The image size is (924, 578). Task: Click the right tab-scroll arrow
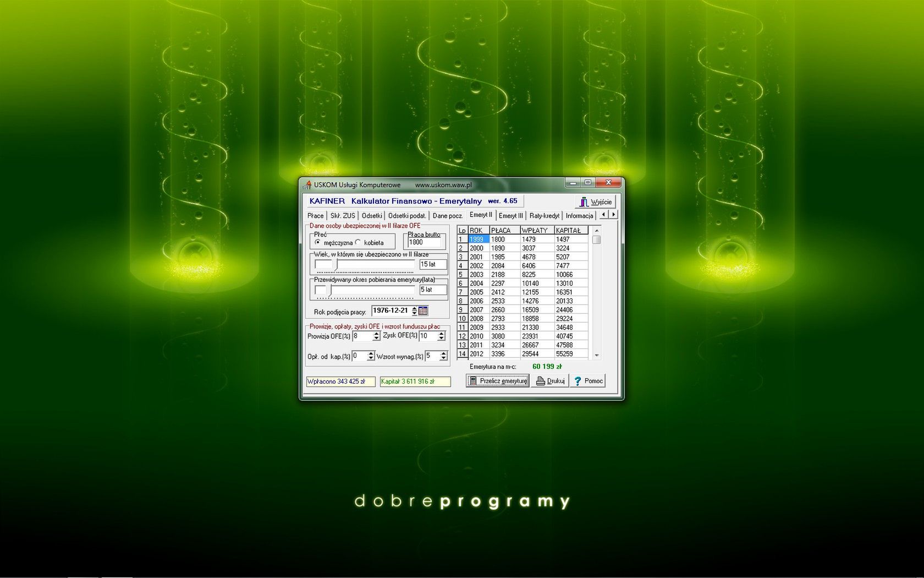[x=613, y=214]
